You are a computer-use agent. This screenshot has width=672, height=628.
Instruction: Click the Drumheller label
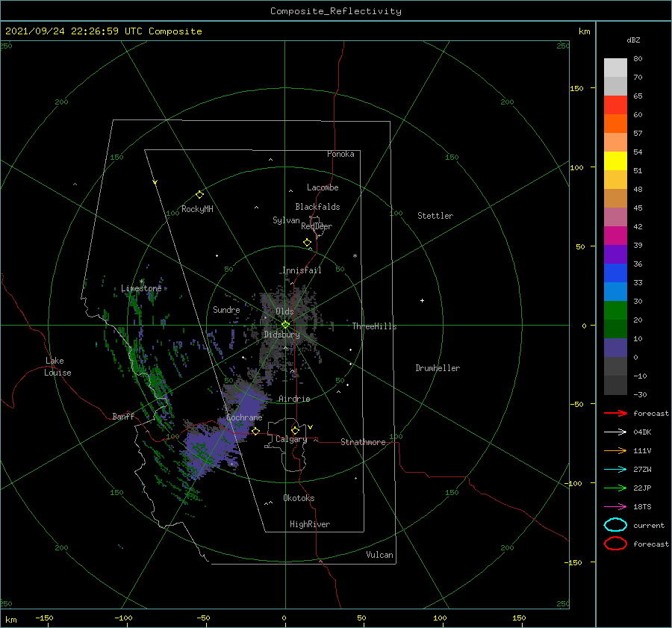coord(438,368)
